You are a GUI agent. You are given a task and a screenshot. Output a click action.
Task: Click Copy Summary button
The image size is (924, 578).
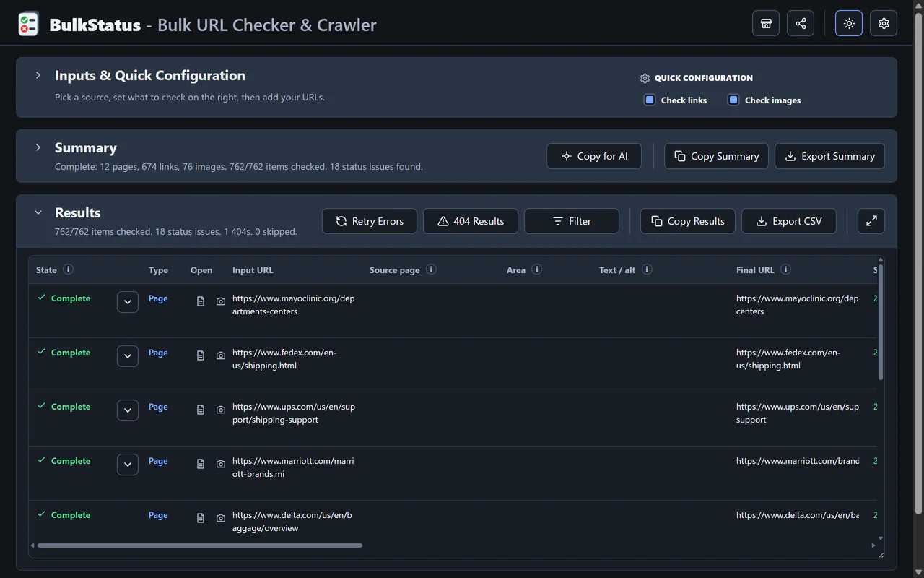click(x=716, y=156)
